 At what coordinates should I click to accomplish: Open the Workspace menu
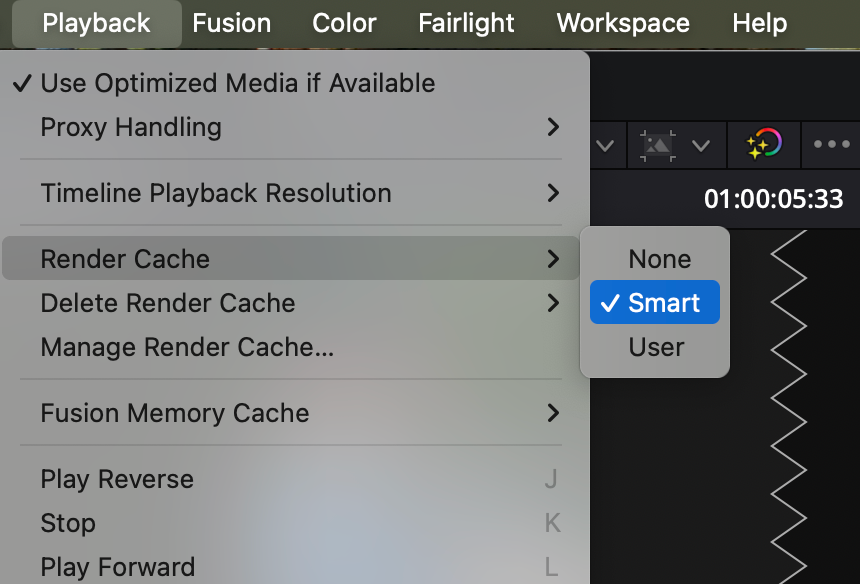pos(623,23)
